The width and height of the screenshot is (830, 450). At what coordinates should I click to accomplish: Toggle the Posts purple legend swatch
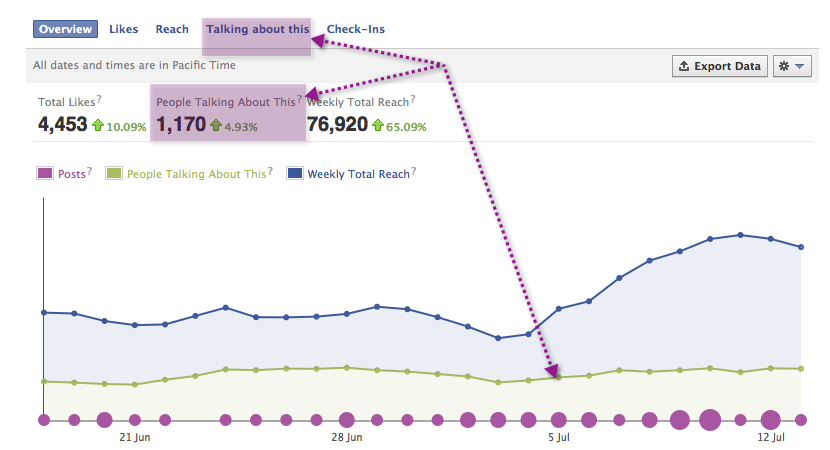coord(45,174)
